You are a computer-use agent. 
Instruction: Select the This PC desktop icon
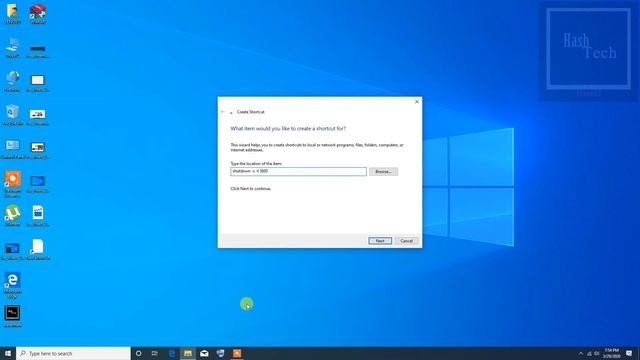pos(13,48)
